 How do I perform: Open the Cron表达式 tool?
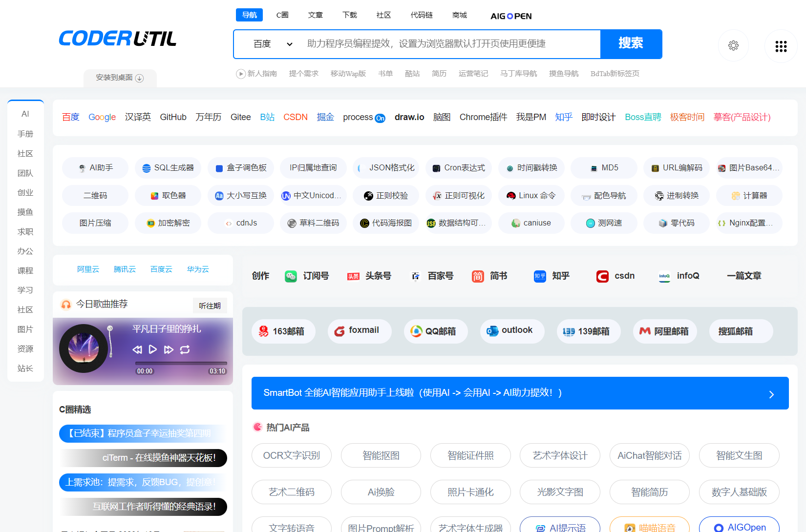tap(459, 168)
